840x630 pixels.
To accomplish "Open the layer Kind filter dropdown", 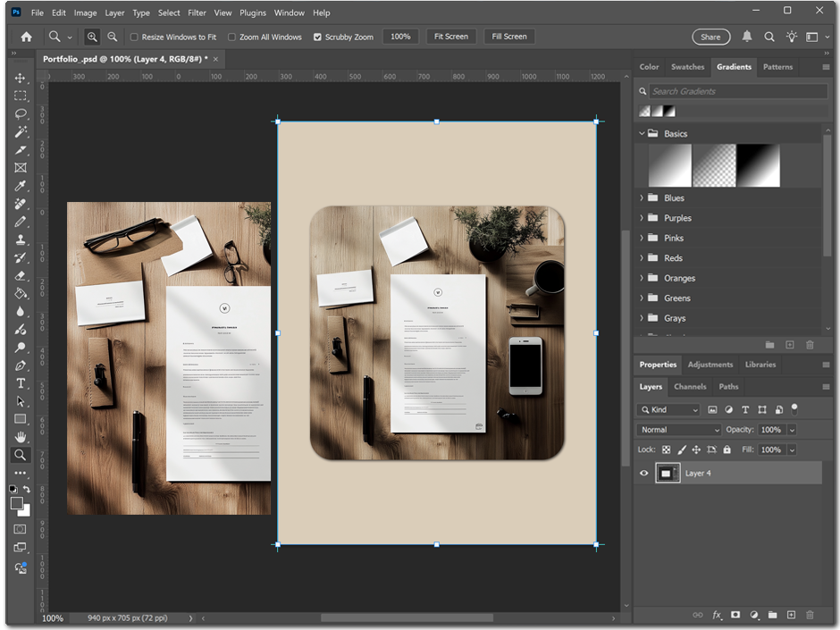I will (668, 409).
